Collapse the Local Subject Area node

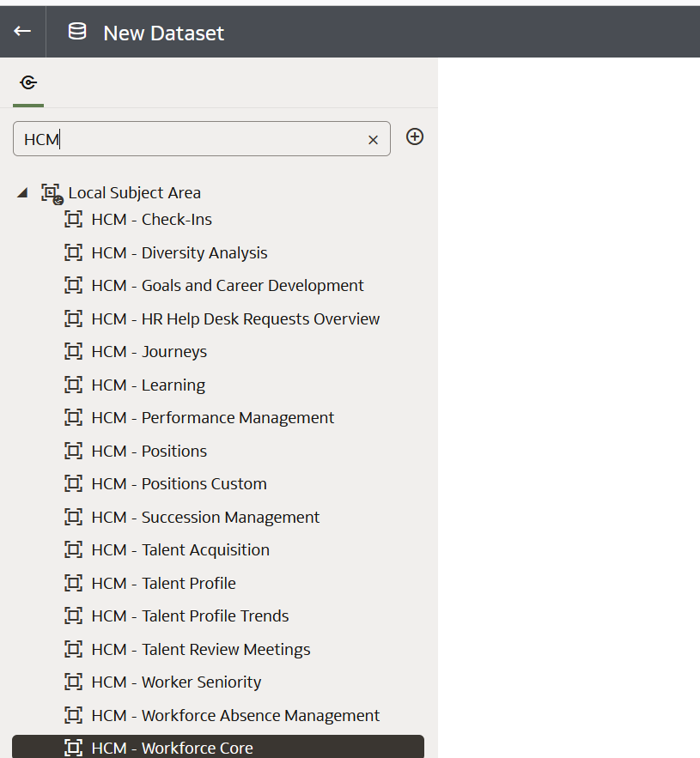tap(22, 192)
